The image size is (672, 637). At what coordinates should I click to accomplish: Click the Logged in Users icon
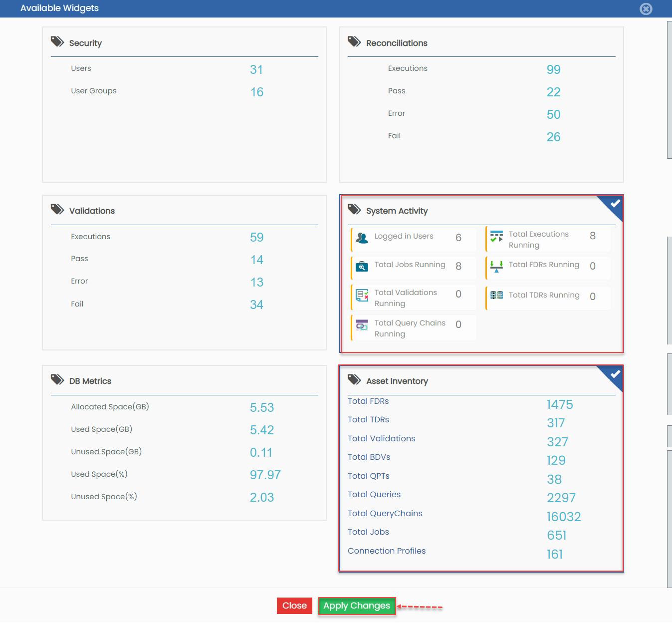(362, 238)
